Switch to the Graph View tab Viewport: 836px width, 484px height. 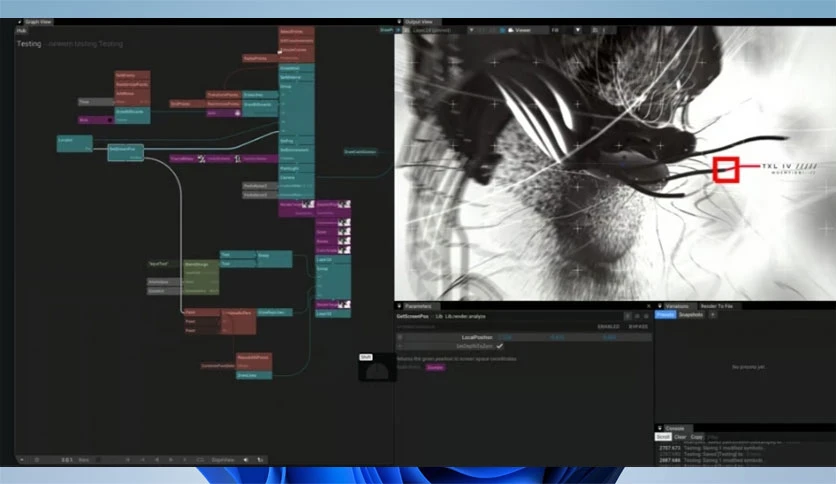point(38,22)
